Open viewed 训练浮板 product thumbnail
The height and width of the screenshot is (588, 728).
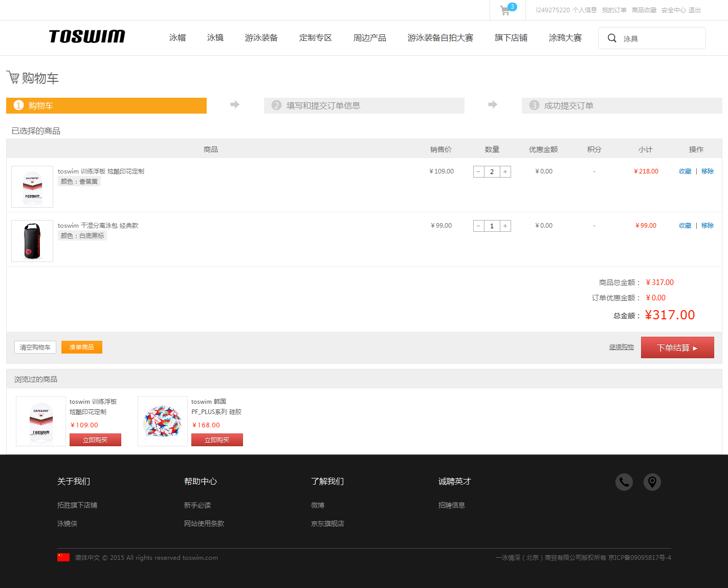tap(41, 421)
